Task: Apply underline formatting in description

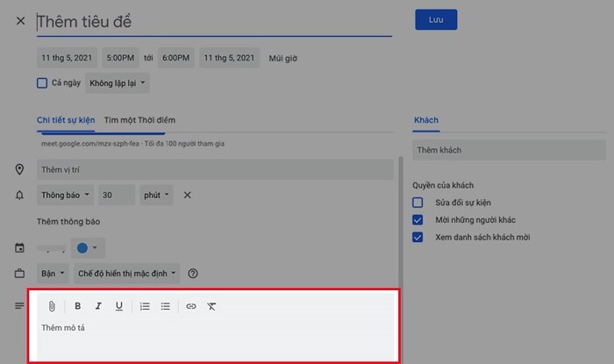Action: [x=118, y=306]
